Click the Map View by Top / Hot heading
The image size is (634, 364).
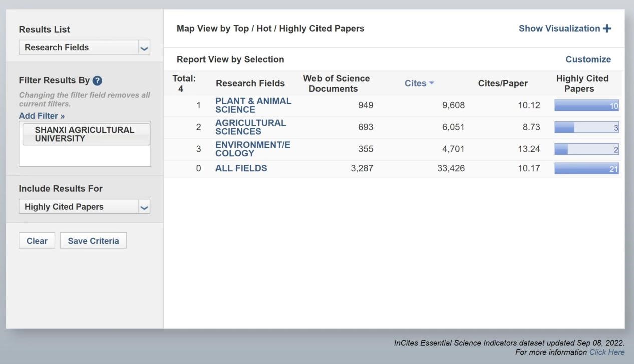point(270,29)
